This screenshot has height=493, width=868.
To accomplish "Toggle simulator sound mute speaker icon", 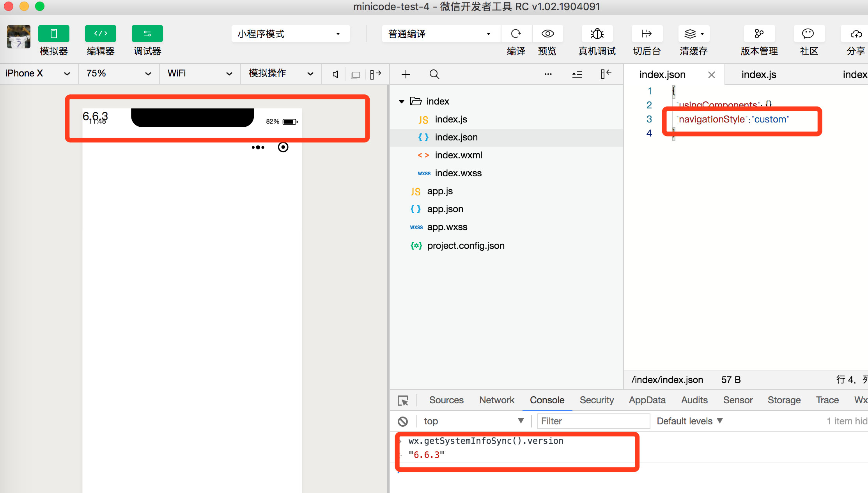I will [x=335, y=74].
